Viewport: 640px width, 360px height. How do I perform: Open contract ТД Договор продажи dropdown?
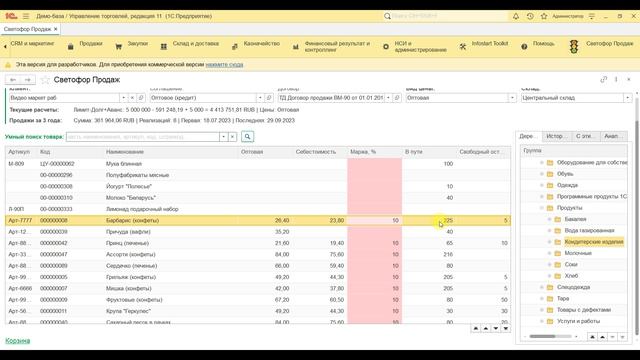388,98
